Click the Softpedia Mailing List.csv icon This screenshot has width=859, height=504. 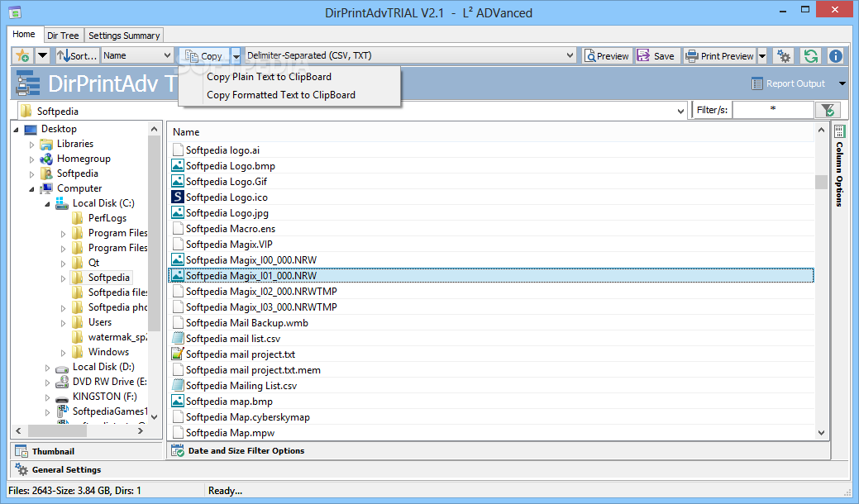point(178,385)
